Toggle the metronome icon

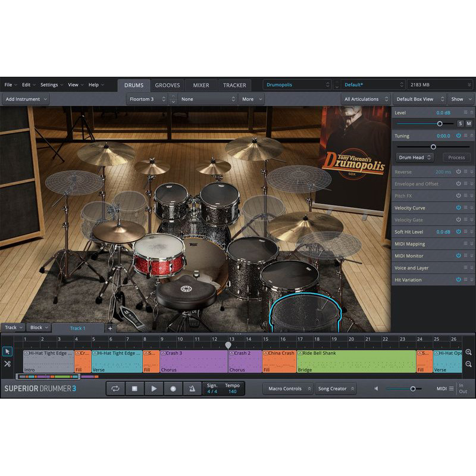(192, 389)
